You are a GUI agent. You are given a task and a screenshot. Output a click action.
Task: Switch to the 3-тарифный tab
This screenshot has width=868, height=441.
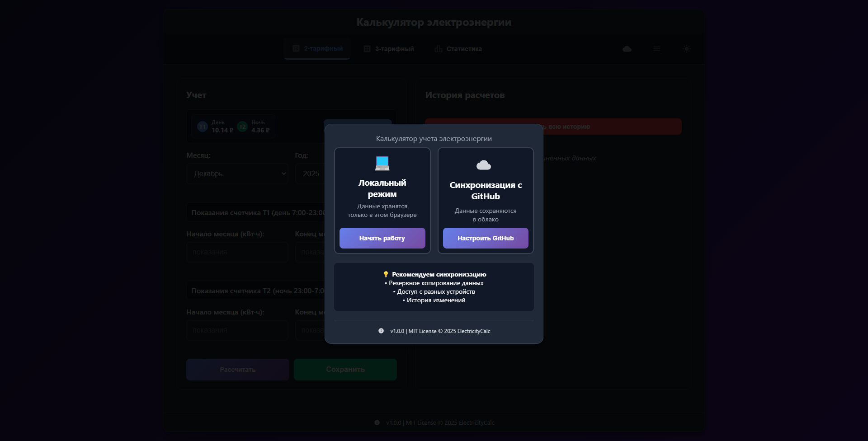(x=389, y=49)
